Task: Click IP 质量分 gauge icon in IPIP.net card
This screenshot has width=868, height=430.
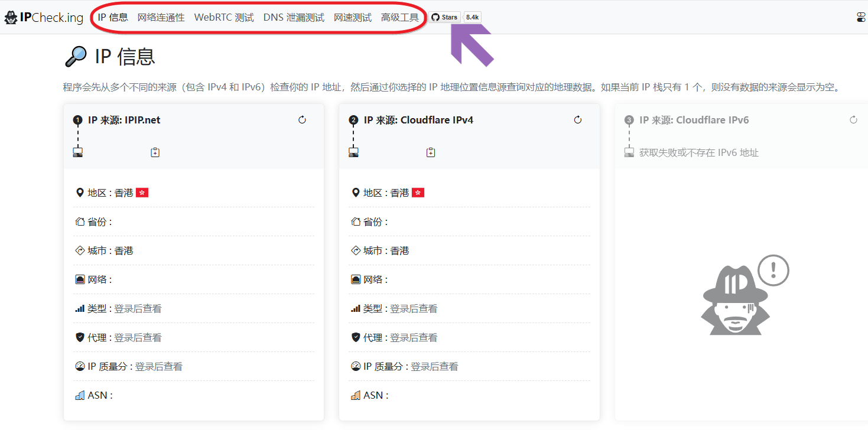Action: 80,366
